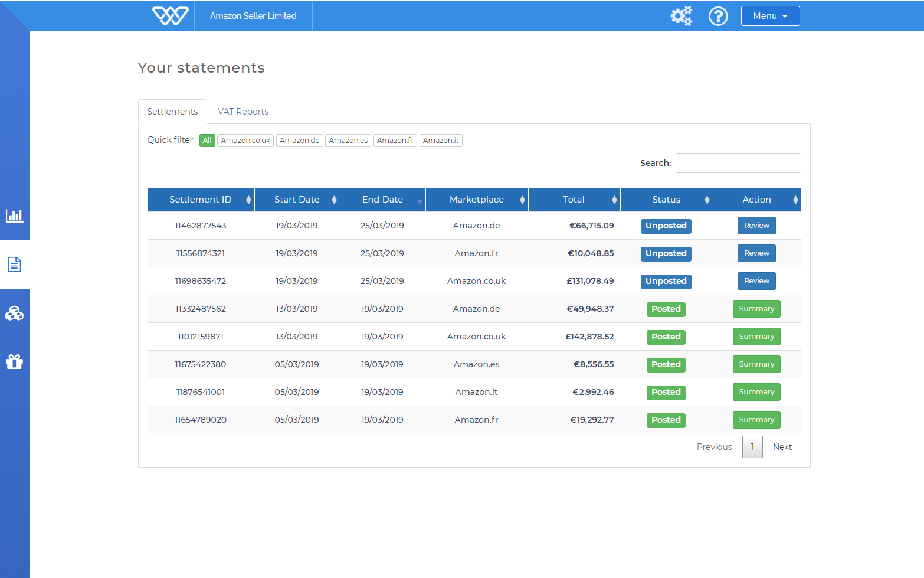Sort by Start Date column
Screen dimensions: 924x578
click(297, 200)
